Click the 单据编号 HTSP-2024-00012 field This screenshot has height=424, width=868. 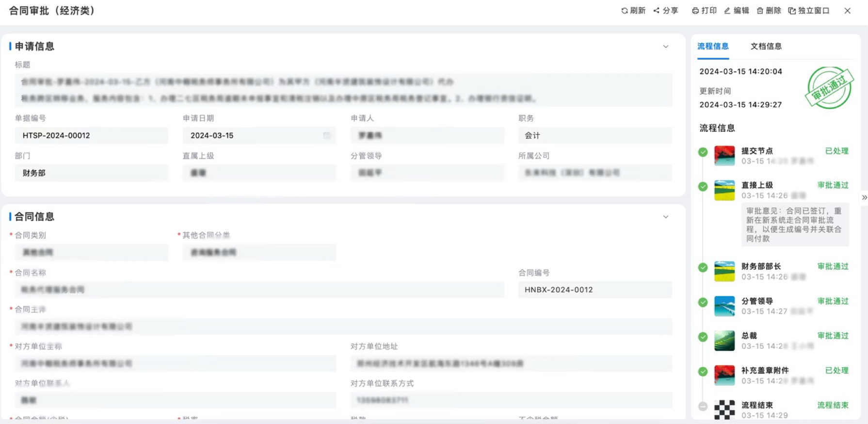(91, 136)
